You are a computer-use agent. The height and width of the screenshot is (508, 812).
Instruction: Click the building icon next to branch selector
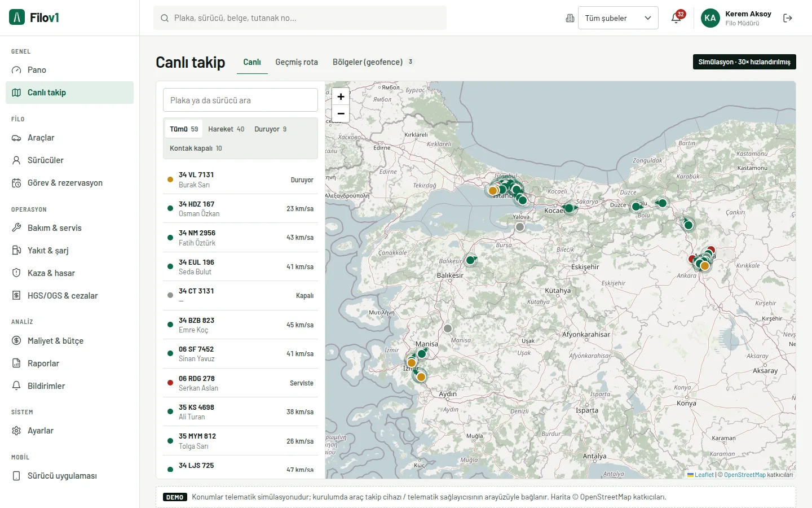coord(570,18)
